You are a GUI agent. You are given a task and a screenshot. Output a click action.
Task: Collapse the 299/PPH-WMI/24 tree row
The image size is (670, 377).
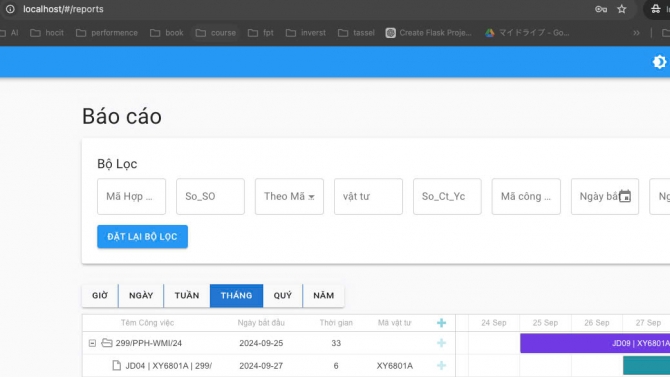pyautogui.click(x=92, y=343)
